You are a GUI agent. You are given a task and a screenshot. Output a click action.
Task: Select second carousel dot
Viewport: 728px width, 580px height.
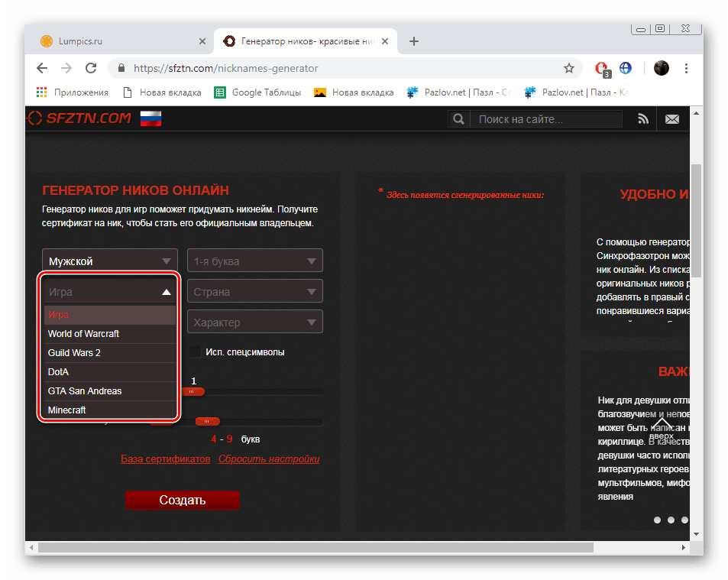coord(671,520)
